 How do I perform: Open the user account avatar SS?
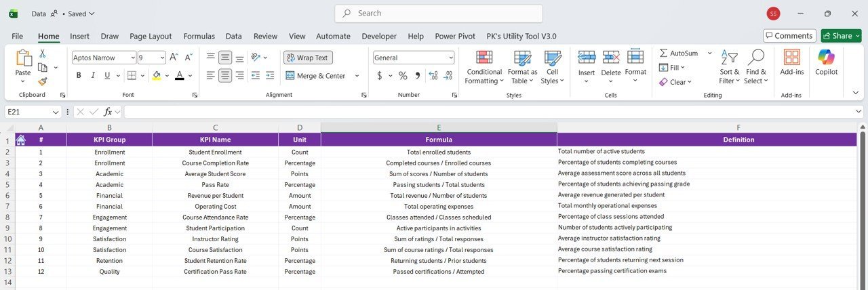point(773,14)
